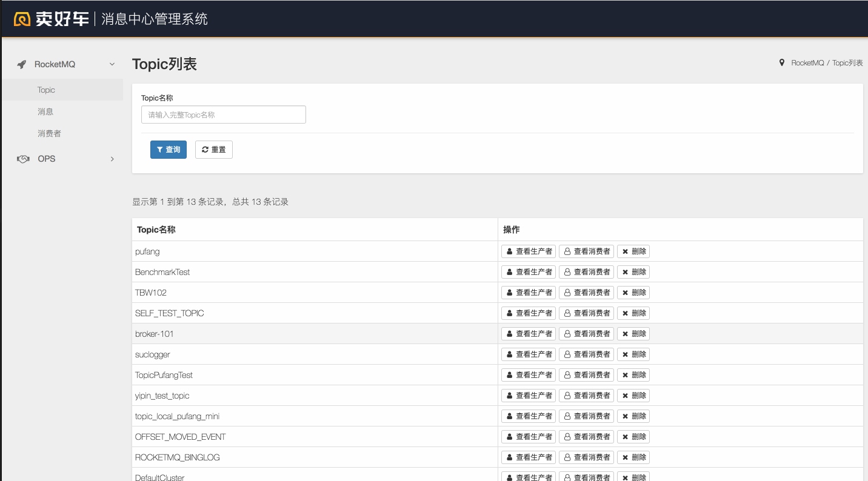Click the OFFSET_MOVED_EVENT name cell
The image size is (868, 481).
tap(315, 437)
